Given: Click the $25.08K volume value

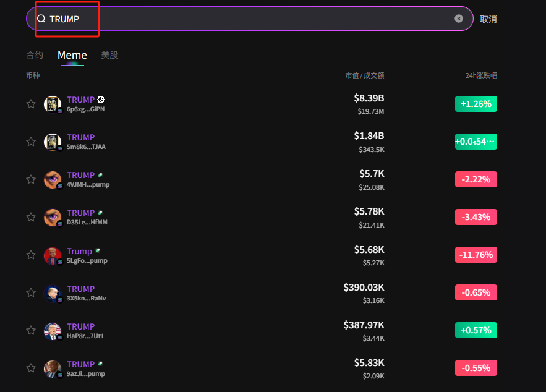Looking at the screenshot, I should 372,187.
